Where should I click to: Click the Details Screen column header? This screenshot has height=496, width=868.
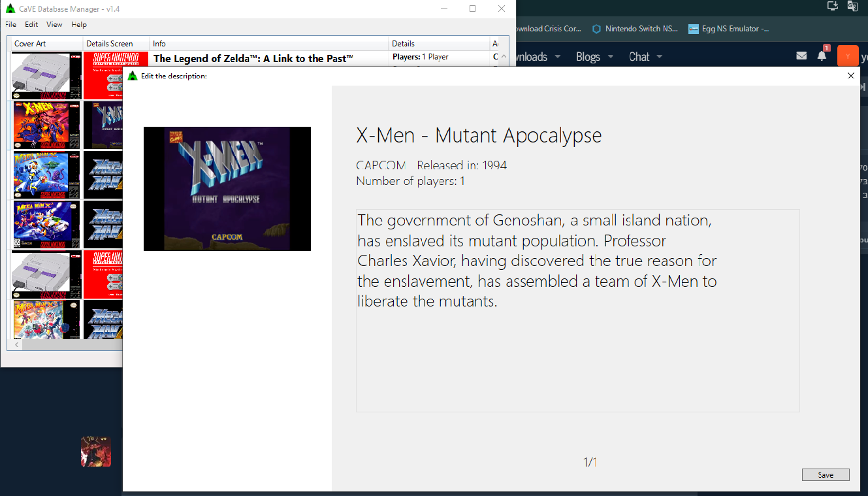[x=116, y=44]
